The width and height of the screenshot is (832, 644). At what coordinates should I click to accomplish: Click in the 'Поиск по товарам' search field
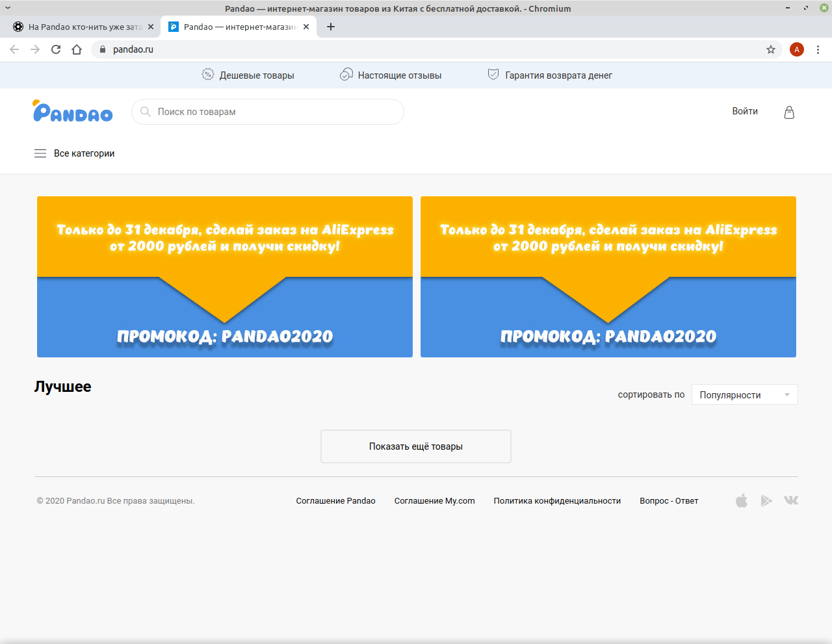tap(268, 112)
